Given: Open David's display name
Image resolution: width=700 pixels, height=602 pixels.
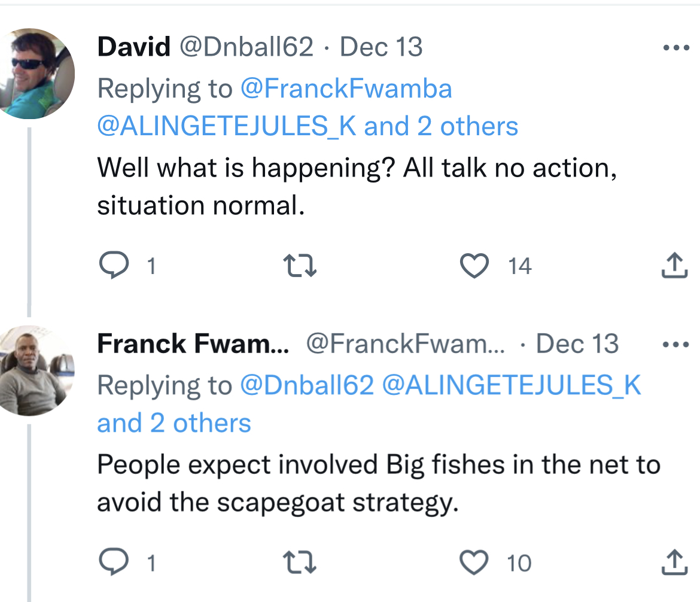Looking at the screenshot, I should click(134, 47).
